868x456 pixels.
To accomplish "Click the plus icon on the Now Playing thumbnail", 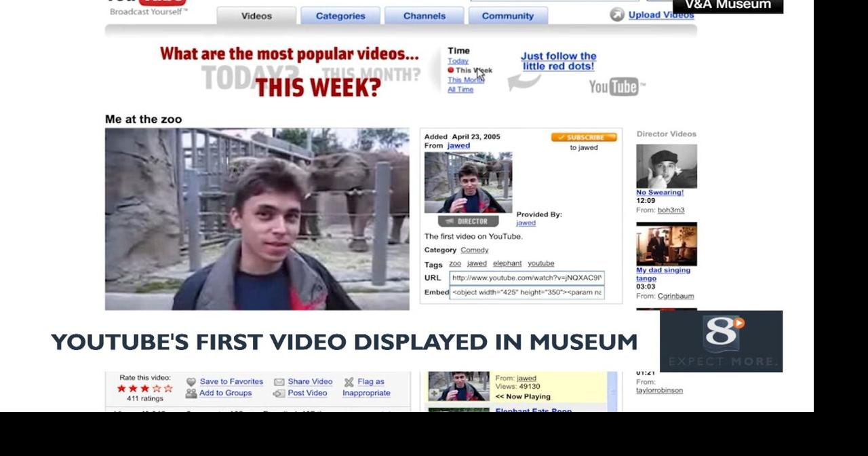I will pos(435,392).
